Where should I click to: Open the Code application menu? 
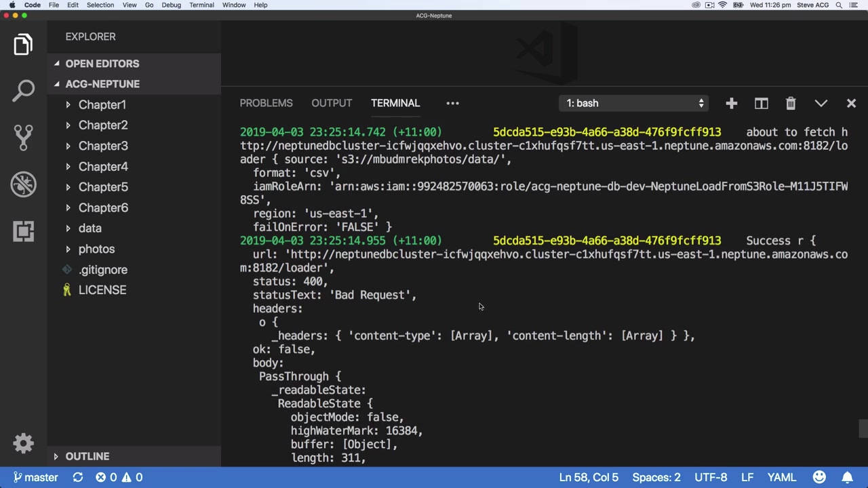[x=32, y=5]
